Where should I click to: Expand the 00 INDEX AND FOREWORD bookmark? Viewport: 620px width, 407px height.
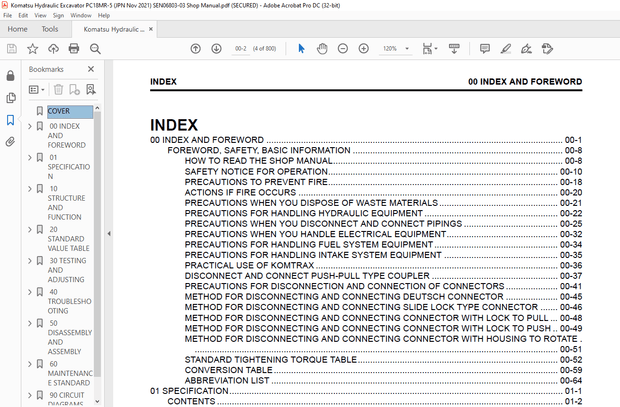[30, 126]
